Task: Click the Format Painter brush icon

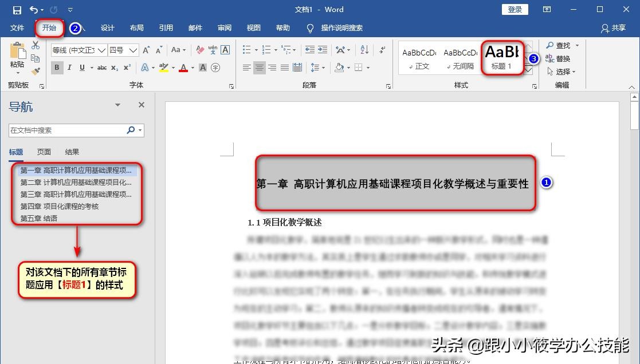Action: tap(36, 71)
